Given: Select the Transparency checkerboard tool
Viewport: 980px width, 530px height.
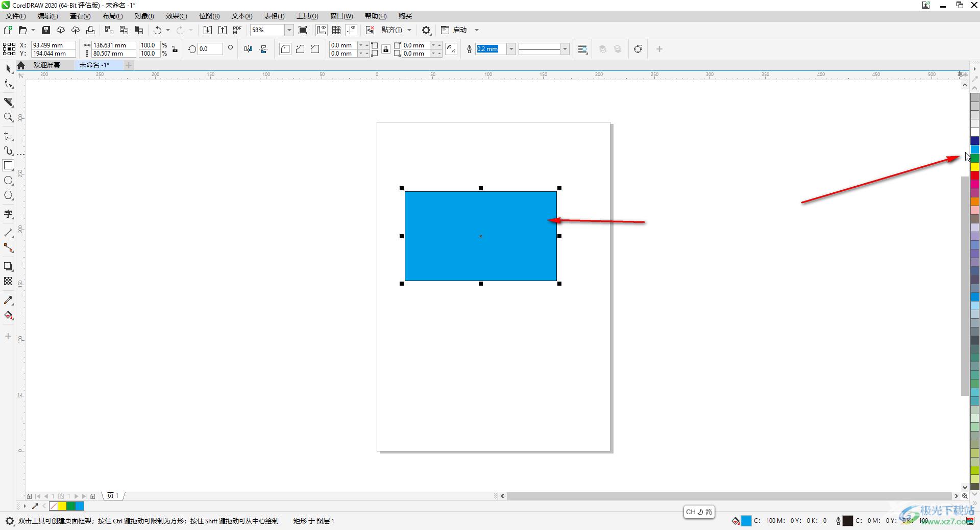Looking at the screenshot, I should click(8, 281).
